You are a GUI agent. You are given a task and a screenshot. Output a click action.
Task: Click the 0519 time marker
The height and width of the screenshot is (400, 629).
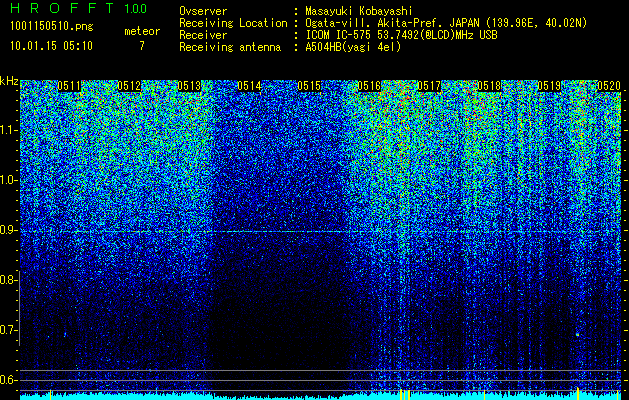pyautogui.click(x=549, y=86)
